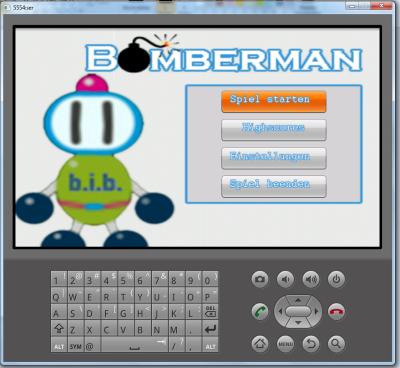Click the X key
400x368 pixels.
(x=92, y=329)
